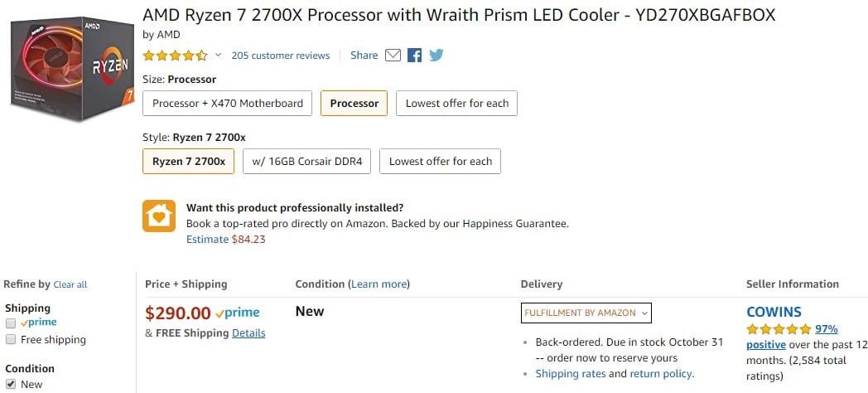868x393 pixels.
Task: Check the Free shipping filter
Action: click(x=12, y=339)
